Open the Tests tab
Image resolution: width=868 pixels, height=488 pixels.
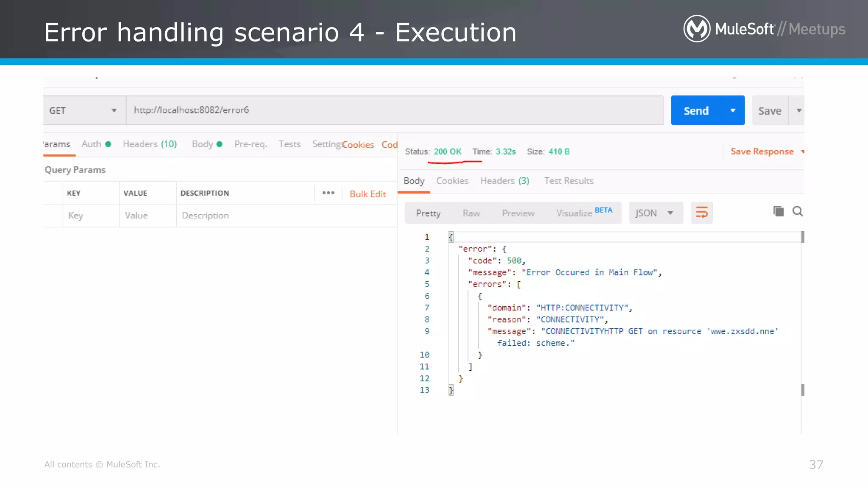[289, 144]
